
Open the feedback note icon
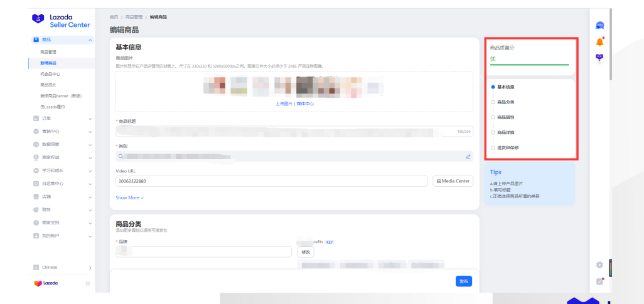click(599, 281)
